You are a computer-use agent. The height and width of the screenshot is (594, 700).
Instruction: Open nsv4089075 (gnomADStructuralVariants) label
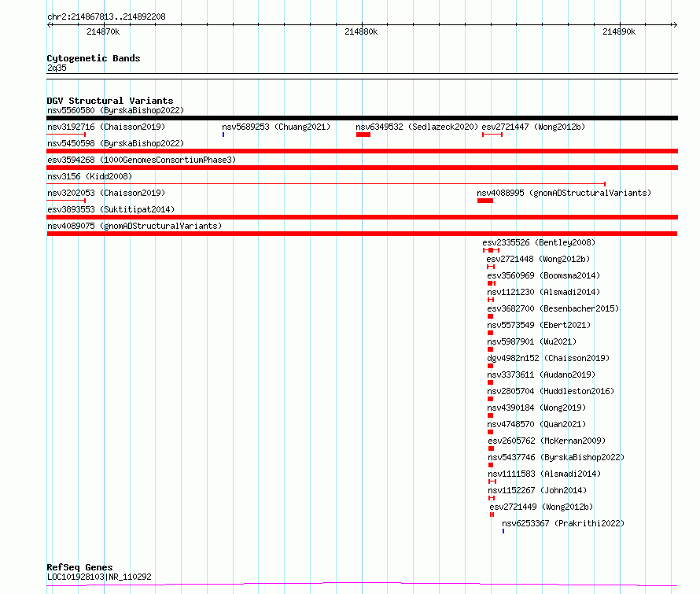pos(134,226)
